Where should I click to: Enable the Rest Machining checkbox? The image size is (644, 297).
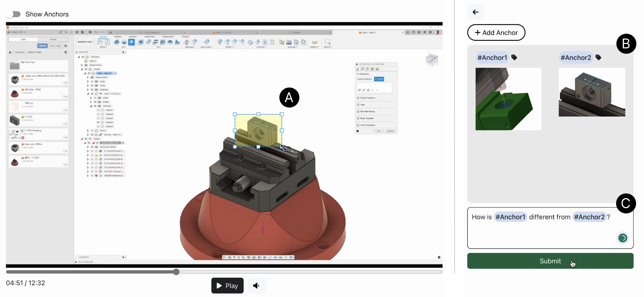point(358,111)
